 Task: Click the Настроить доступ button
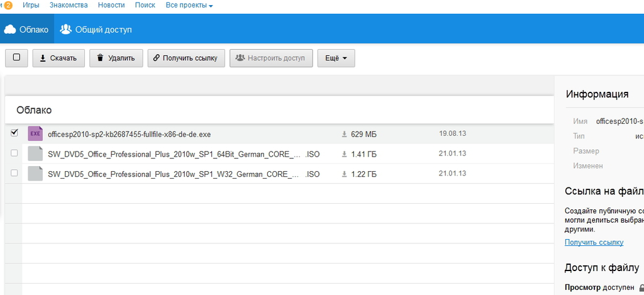271,58
